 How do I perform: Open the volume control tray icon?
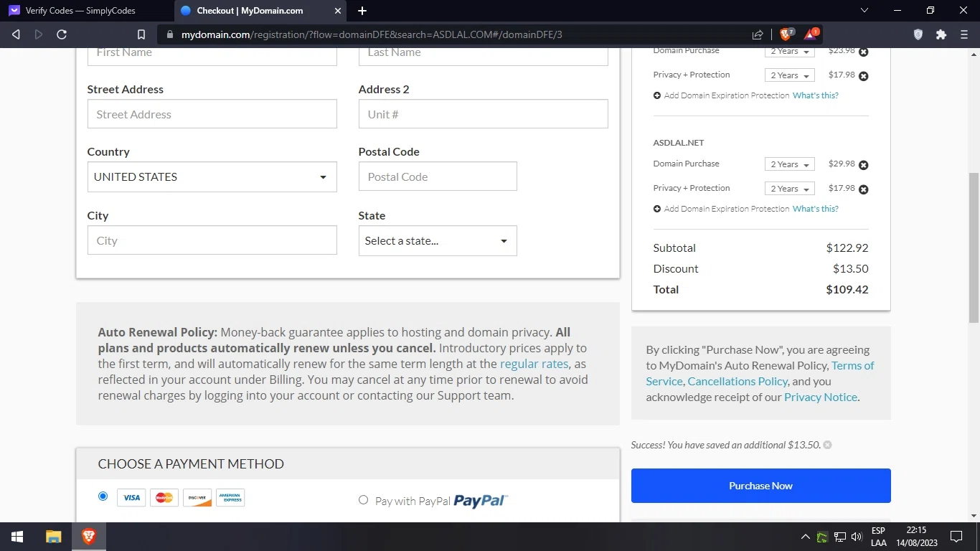click(857, 537)
